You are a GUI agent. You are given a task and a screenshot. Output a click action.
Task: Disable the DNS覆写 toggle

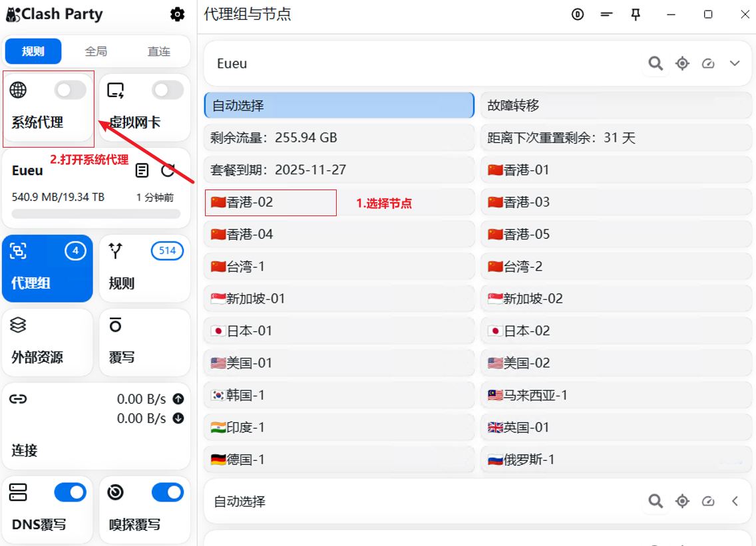click(70, 492)
